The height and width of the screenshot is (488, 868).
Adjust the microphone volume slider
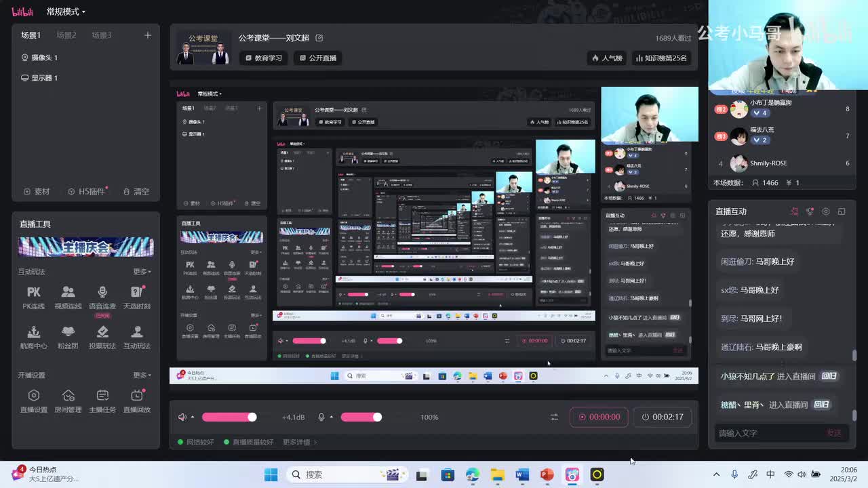click(x=361, y=417)
